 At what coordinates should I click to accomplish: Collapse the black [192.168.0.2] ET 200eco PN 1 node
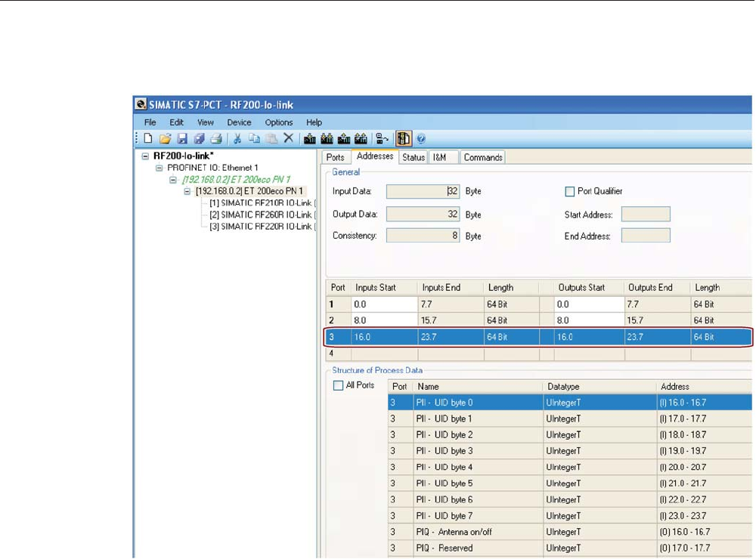click(x=187, y=191)
